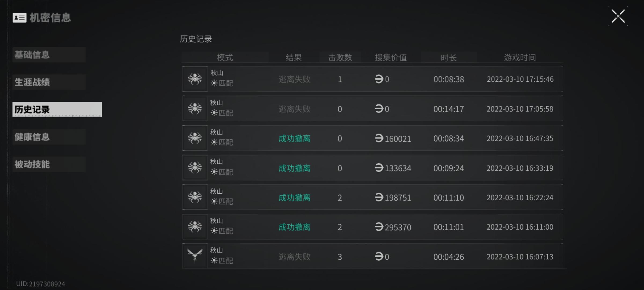Open the 逃离失败 record lasting 00:04:26
Screen dimensions: 644x290
(372, 256)
